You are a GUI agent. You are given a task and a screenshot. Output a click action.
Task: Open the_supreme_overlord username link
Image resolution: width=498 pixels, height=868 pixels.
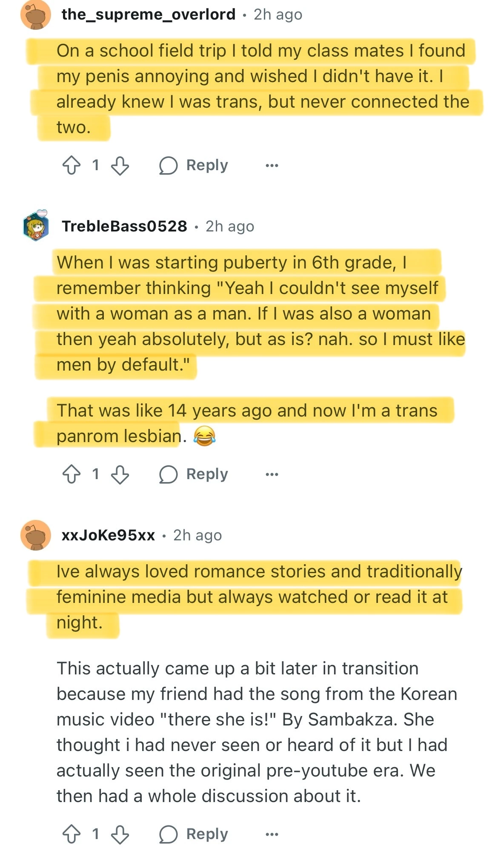(x=148, y=14)
